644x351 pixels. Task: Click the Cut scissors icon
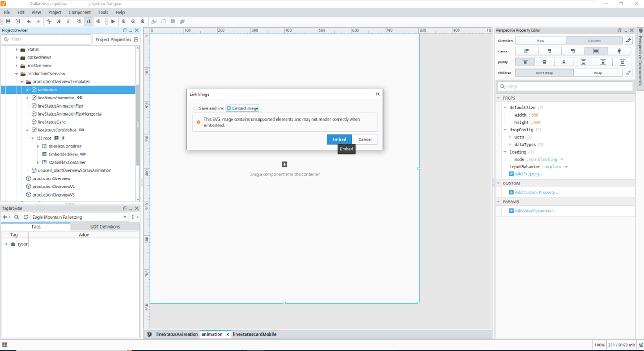tap(49, 21)
